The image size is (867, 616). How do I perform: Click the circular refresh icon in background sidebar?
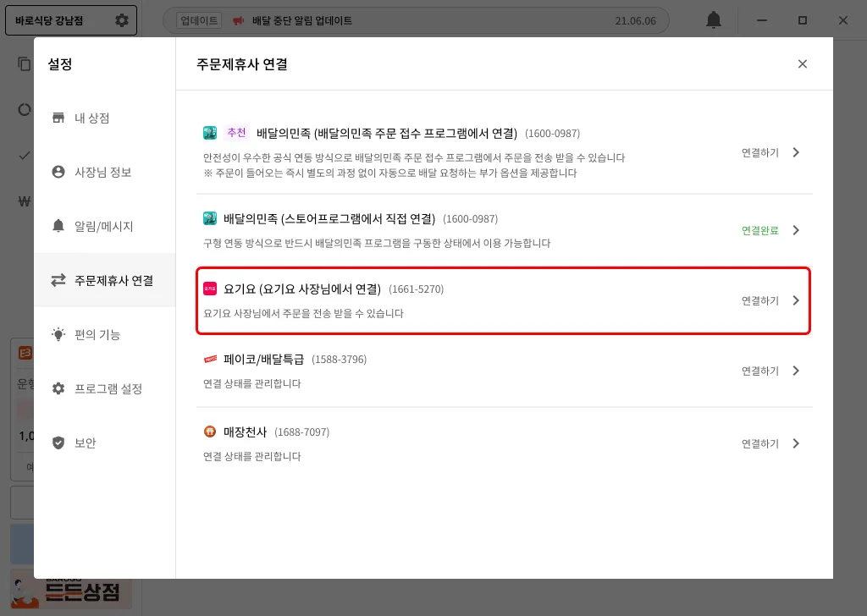[24, 109]
